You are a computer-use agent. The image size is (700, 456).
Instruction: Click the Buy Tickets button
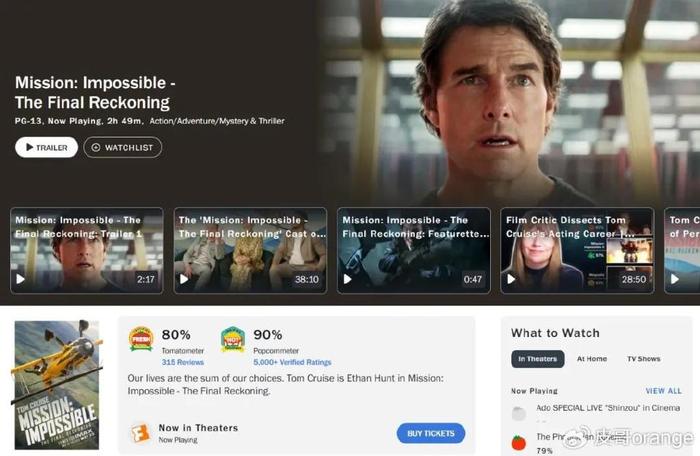[431, 433]
